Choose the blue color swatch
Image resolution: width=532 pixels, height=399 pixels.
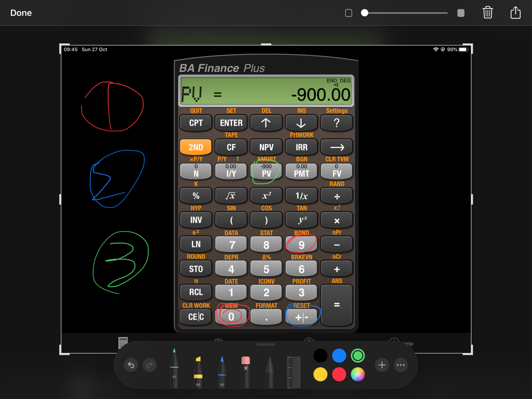(339, 356)
